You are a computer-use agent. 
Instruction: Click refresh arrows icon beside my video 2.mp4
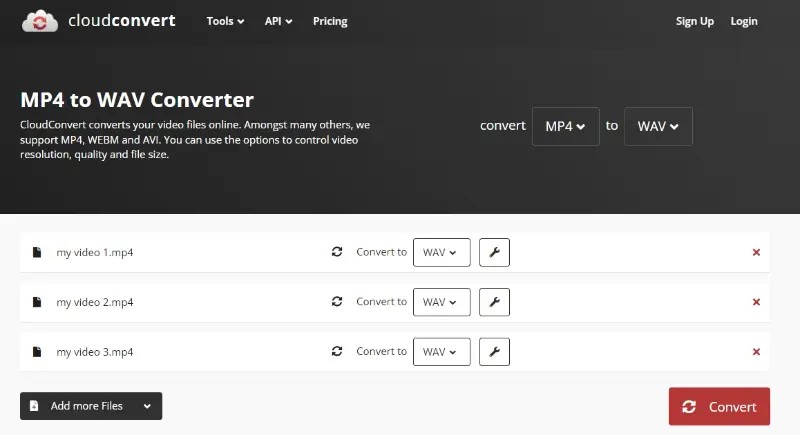tap(337, 301)
